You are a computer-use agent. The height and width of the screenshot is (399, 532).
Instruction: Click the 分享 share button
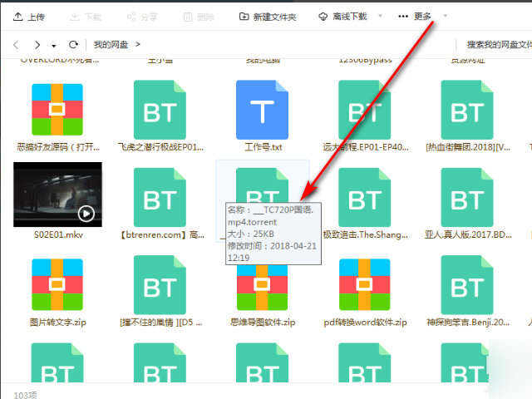click(x=142, y=17)
